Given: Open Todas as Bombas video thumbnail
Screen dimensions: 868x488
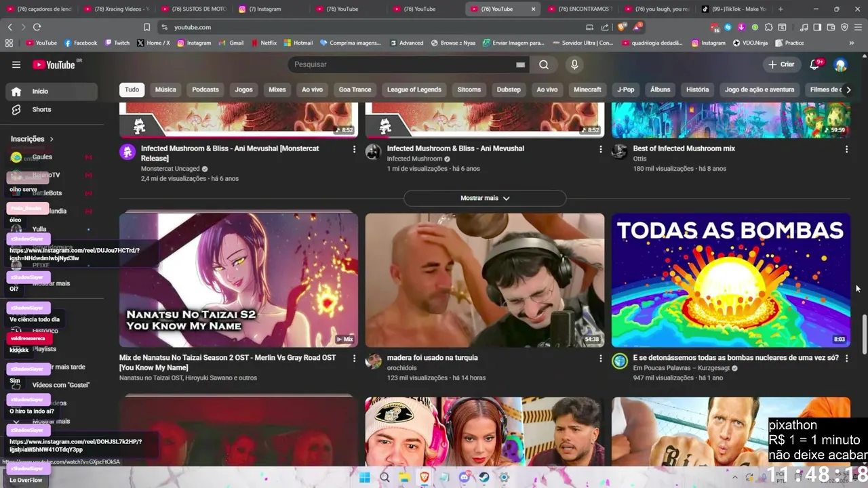Looking at the screenshot, I should (x=731, y=280).
